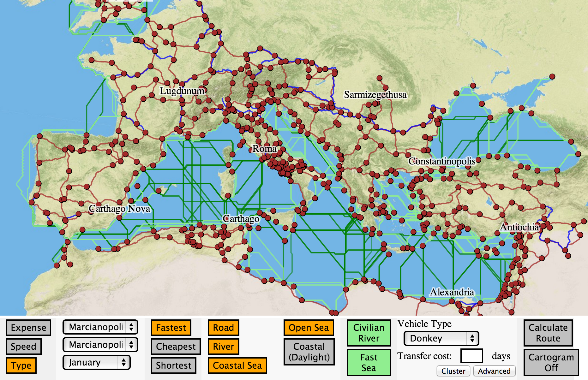Toggle the Cartogram Off button
588x380 pixels.
(551, 363)
